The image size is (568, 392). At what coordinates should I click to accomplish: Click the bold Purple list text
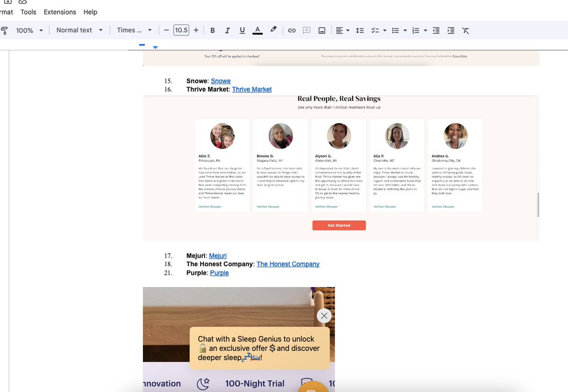tap(196, 273)
